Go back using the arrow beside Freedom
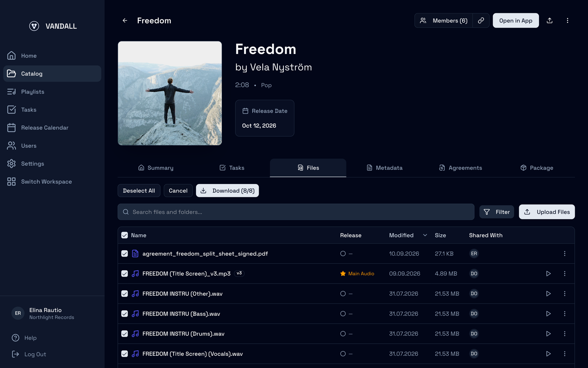Viewport: 588px width, 368px height. tap(125, 21)
